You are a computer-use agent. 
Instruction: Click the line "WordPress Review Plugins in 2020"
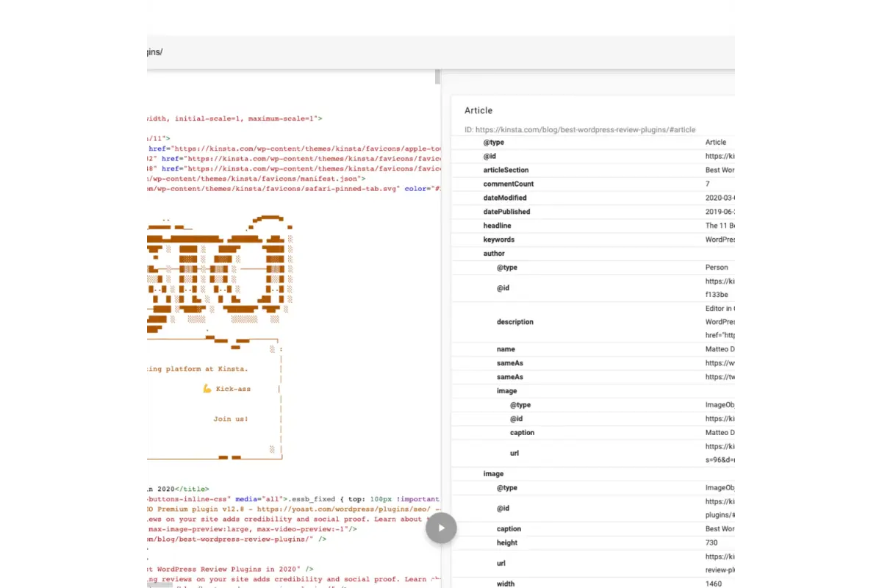(231, 569)
